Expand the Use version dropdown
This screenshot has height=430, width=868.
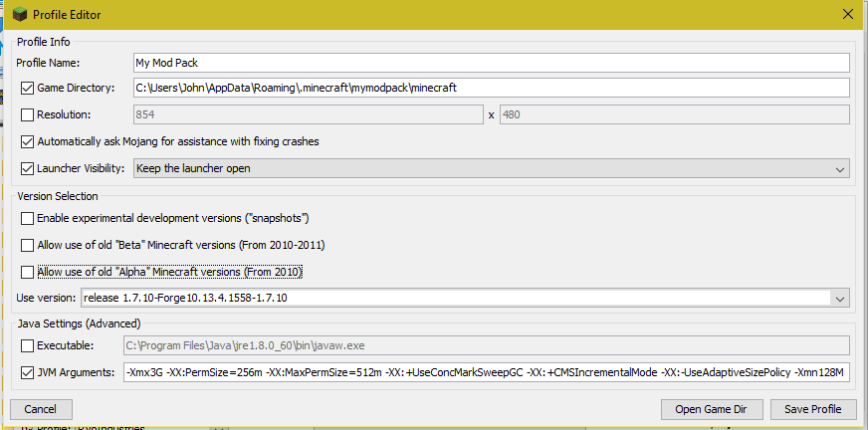(839, 298)
